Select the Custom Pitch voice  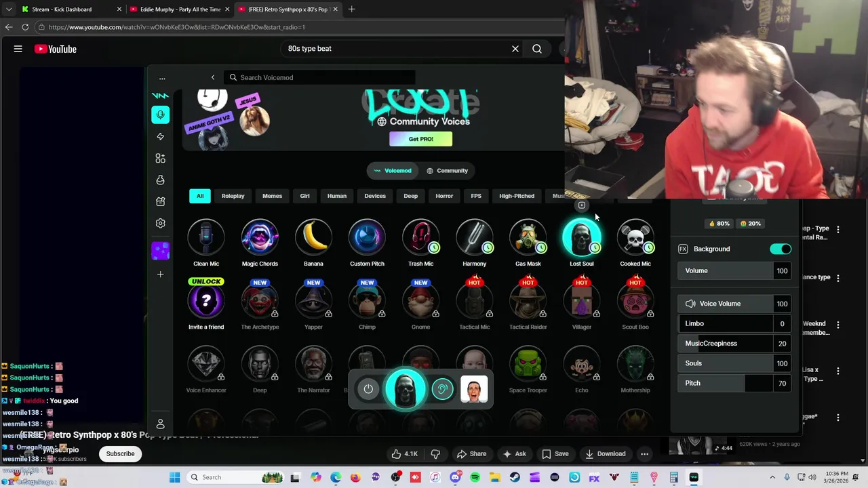367,237
